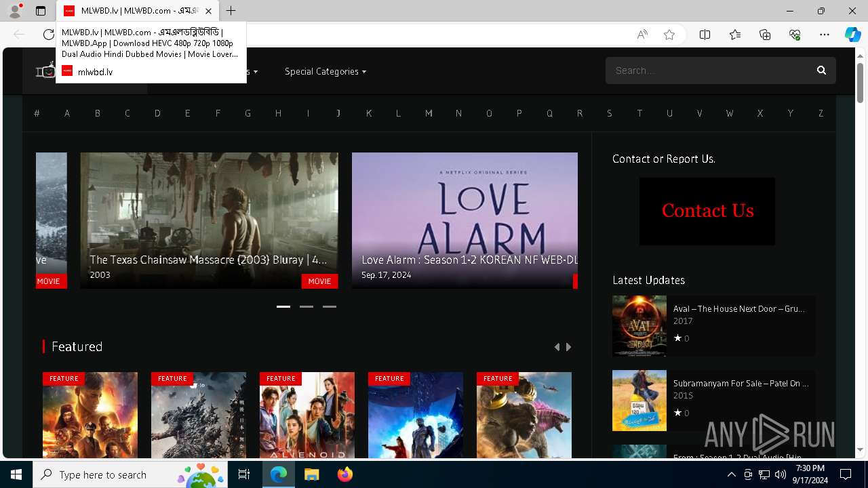Open the volume control in tray
Viewport: 868px width, 488px height.
(780, 474)
